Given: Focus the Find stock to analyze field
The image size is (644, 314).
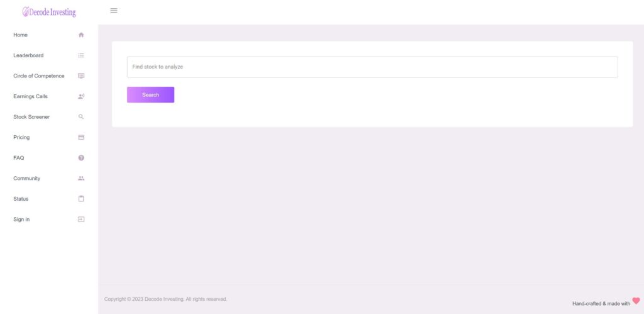Looking at the screenshot, I should 372,67.
